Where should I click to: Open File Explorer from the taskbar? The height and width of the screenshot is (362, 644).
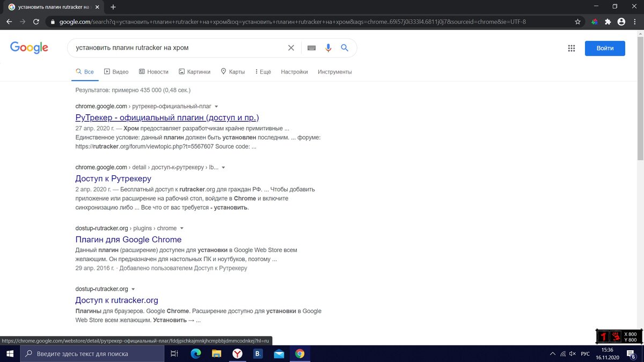216,353
